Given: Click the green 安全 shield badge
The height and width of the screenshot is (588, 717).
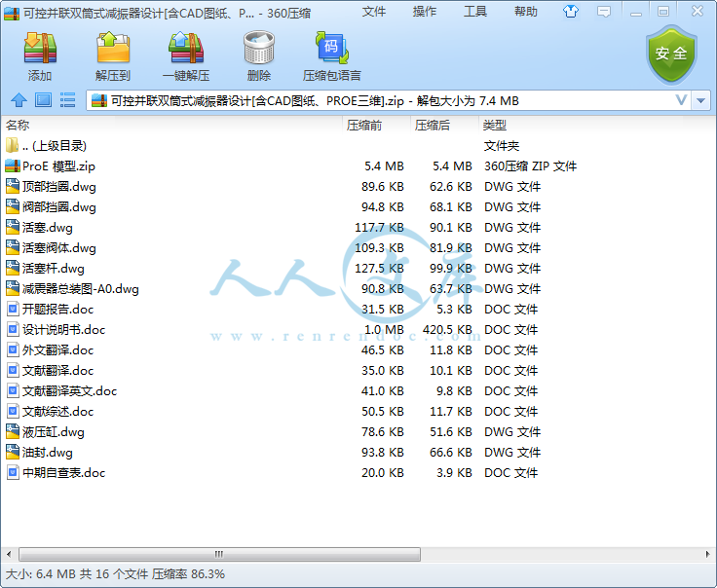Looking at the screenshot, I should (x=671, y=55).
